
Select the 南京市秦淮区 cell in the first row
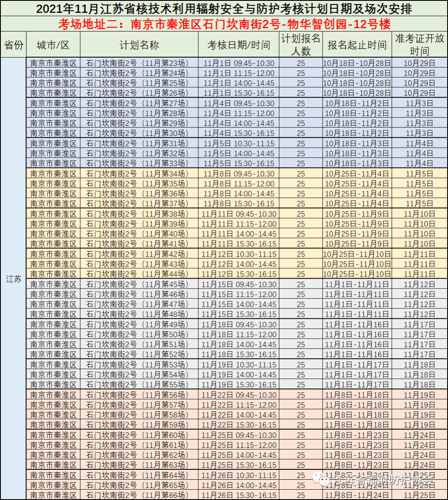tap(54, 63)
